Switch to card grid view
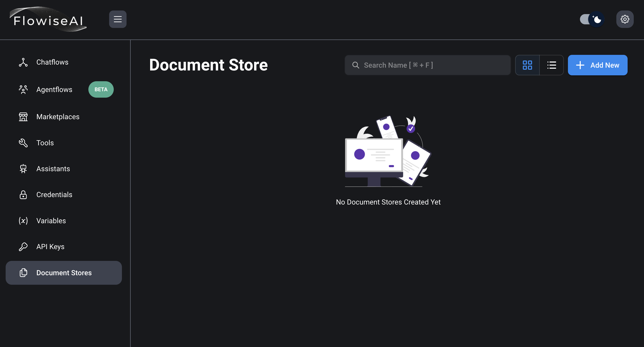This screenshot has height=347, width=644. tap(527, 65)
